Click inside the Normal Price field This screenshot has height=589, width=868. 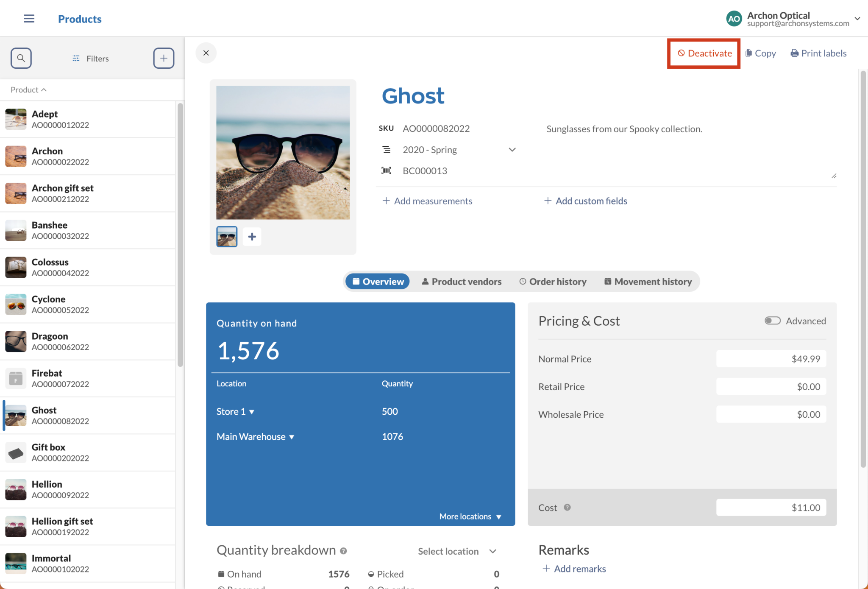coord(771,358)
